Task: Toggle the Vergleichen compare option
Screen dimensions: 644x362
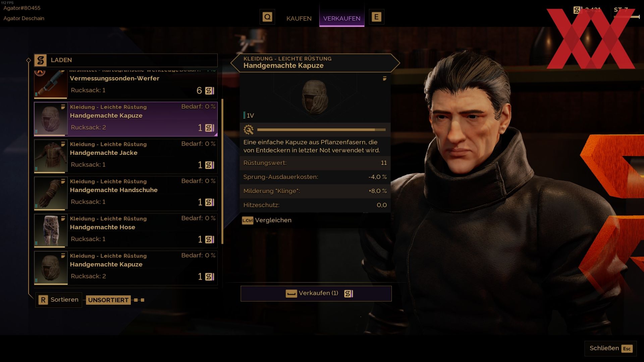Action: click(267, 220)
